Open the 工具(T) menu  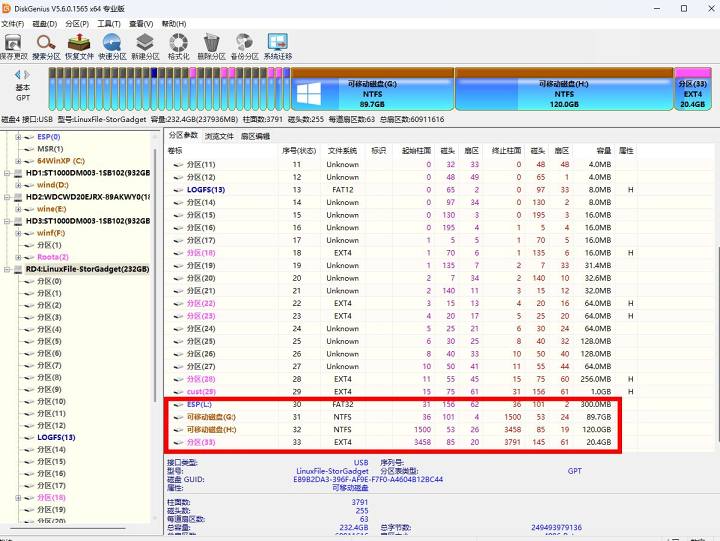point(109,24)
